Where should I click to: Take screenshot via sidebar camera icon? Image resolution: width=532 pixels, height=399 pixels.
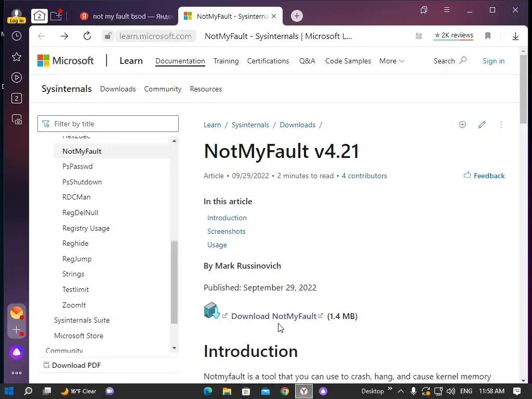16,119
